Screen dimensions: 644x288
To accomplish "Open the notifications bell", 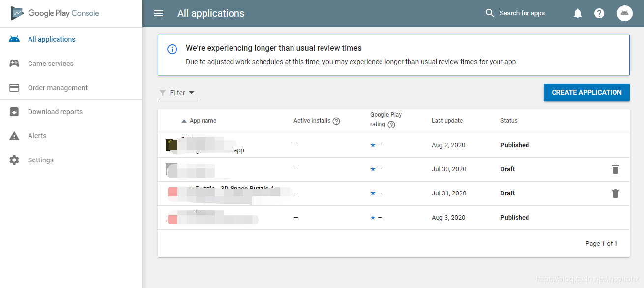I will coord(578,13).
